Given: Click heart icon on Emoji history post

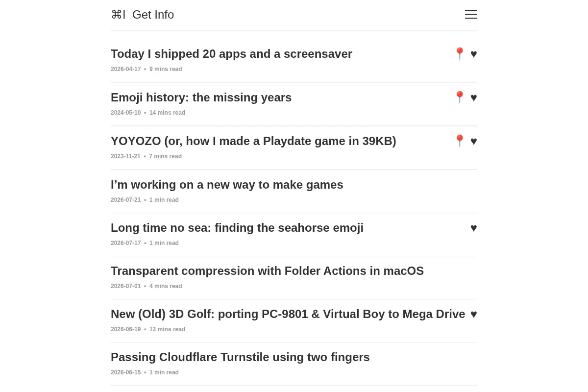Looking at the screenshot, I should click(474, 98).
